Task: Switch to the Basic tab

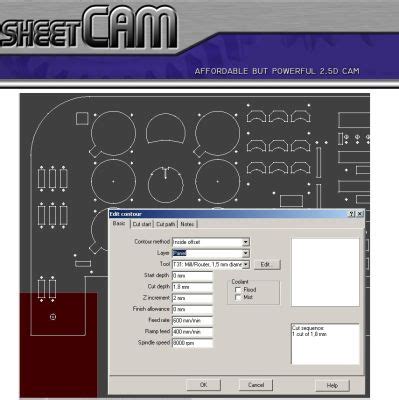Action: [x=119, y=223]
